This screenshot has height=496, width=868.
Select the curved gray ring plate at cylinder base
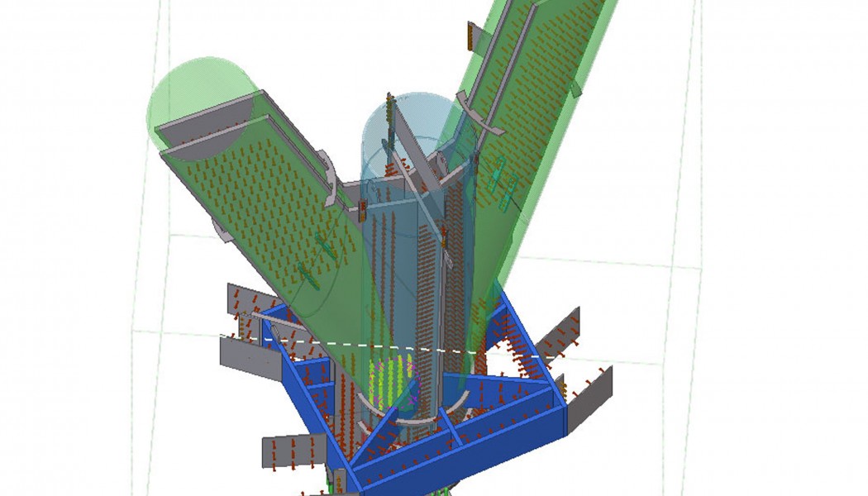(413, 419)
